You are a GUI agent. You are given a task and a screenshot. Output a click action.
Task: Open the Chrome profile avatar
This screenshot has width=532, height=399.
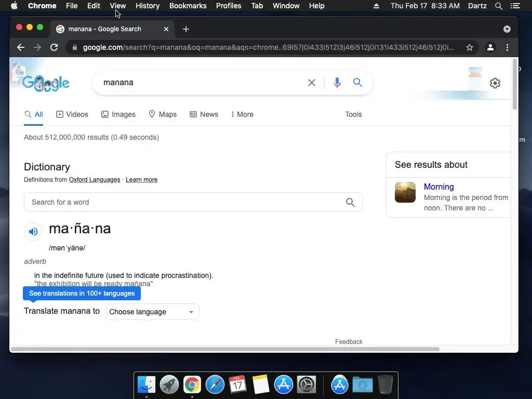pos(490,47)
